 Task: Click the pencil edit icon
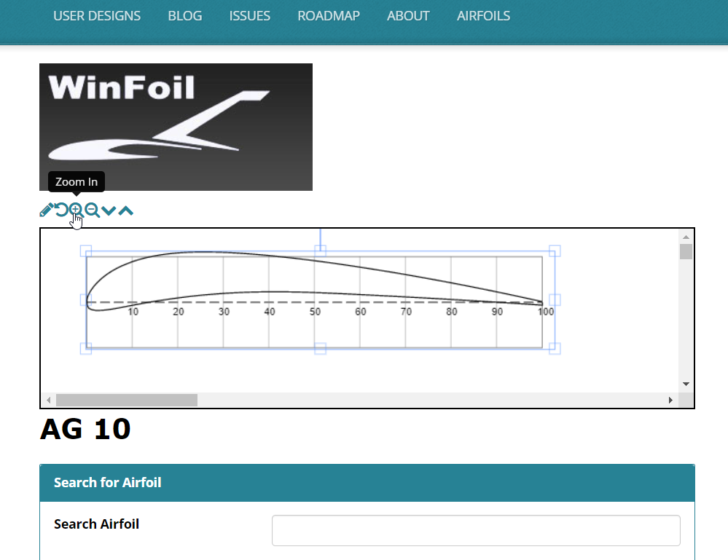pyautogui.click(x=47, y=210)
